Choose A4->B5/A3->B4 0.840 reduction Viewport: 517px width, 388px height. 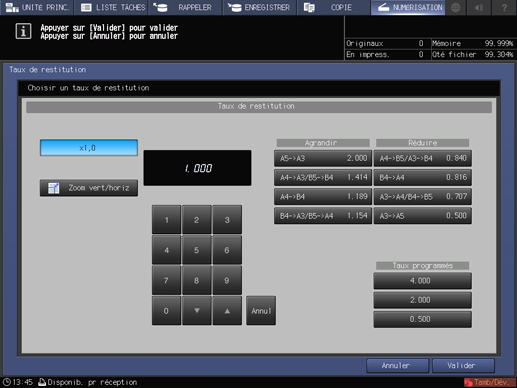coord(422,158)
